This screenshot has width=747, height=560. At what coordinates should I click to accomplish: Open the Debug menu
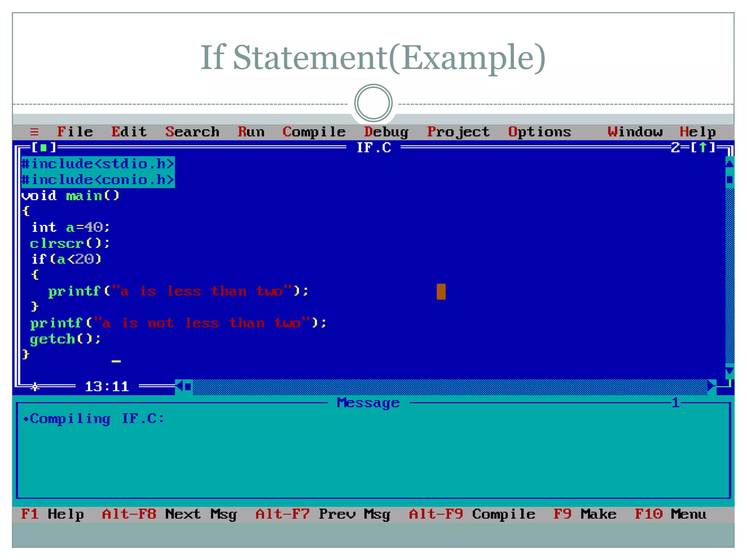386,132
